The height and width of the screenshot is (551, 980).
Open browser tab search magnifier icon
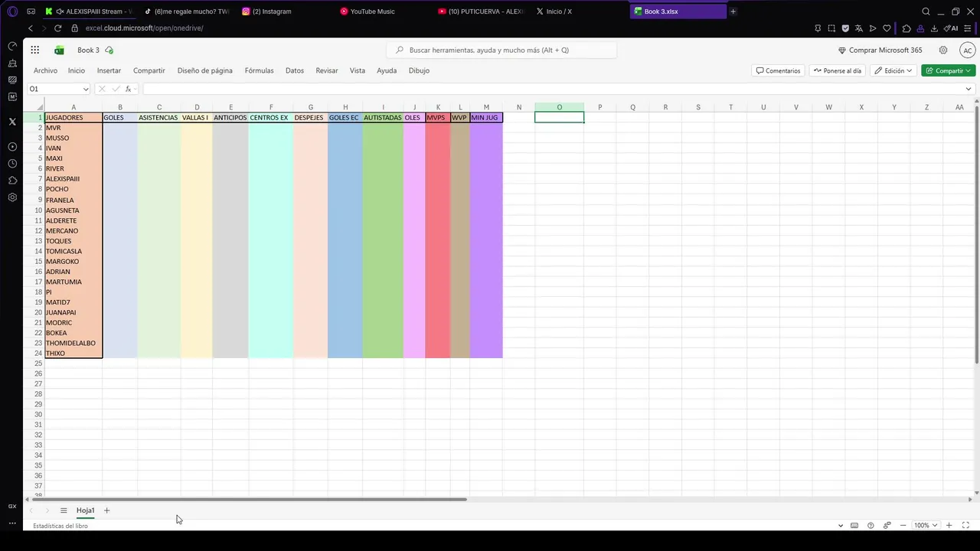(x=926, y=11)
